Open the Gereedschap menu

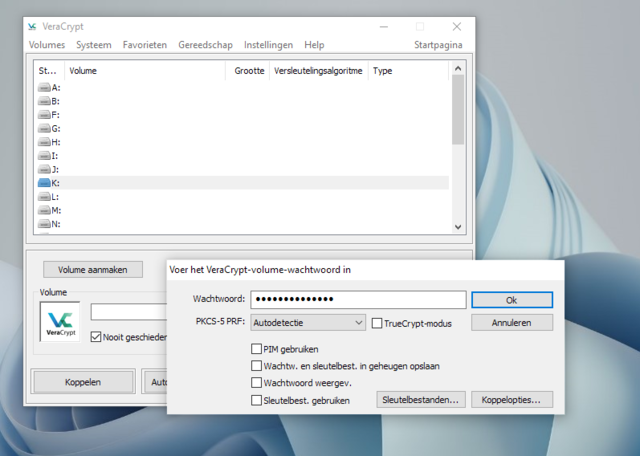point(205,45)
